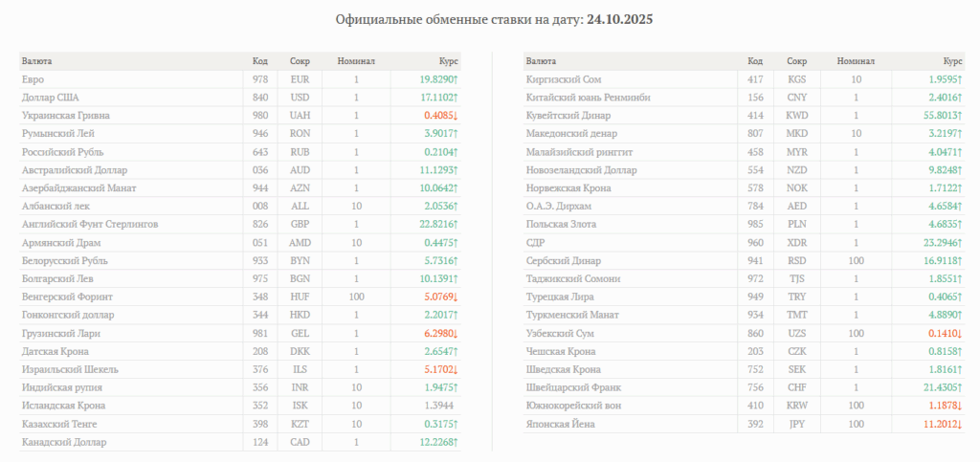Click the down arrow beside Hungarian Forint rate 5.0769

click(x=456, y=297)
